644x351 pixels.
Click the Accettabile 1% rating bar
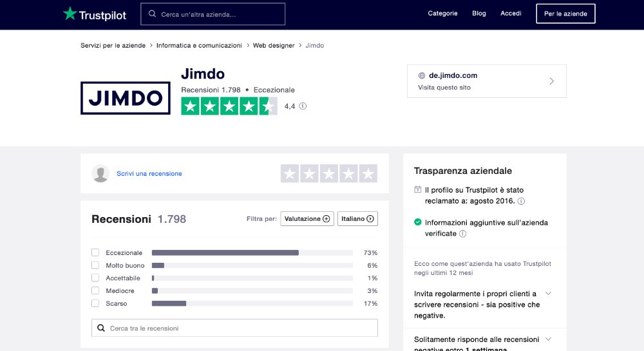252,278
